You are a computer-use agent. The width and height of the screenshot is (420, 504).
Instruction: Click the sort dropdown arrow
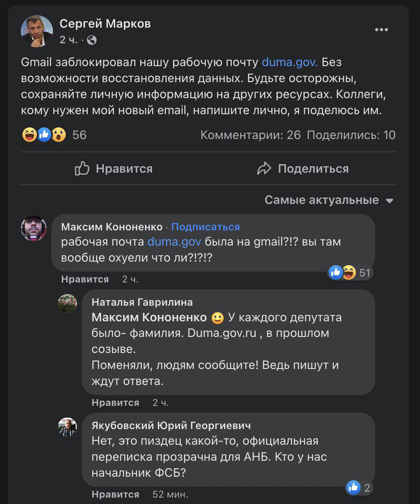[x=390, y=201]
